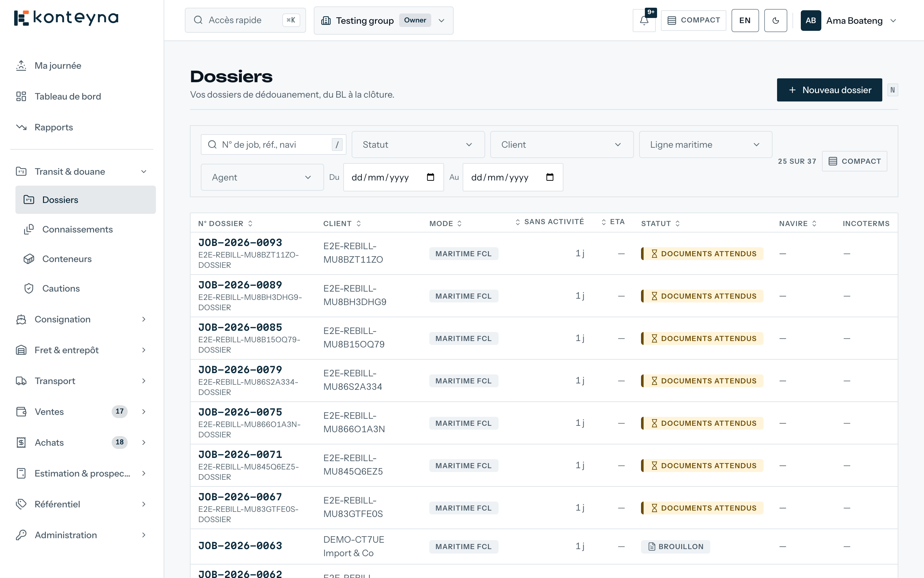Click the Connaissements copy icon
Image resolution: width=924 pixels, height=578 pixels.
(x=29, y=229)
